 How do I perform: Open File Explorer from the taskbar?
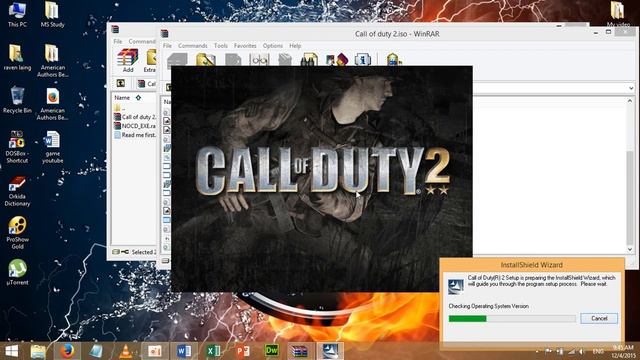coord(38,351)
